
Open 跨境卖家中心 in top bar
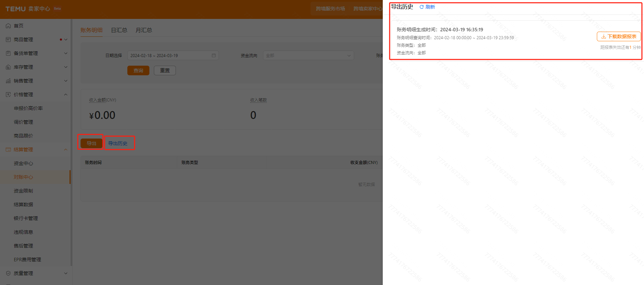coord(368,9)
